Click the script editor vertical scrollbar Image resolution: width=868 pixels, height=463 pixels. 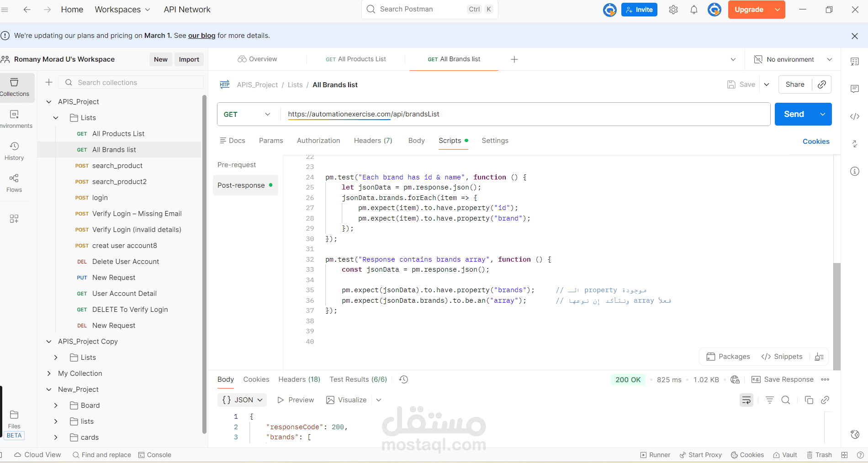click(836, 316)
